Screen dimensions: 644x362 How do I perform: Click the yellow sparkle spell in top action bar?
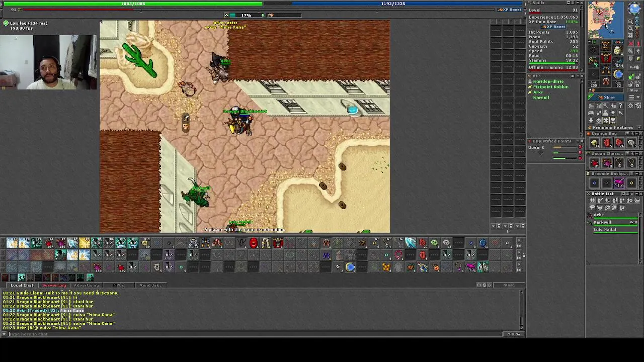(x=85, y=243)
